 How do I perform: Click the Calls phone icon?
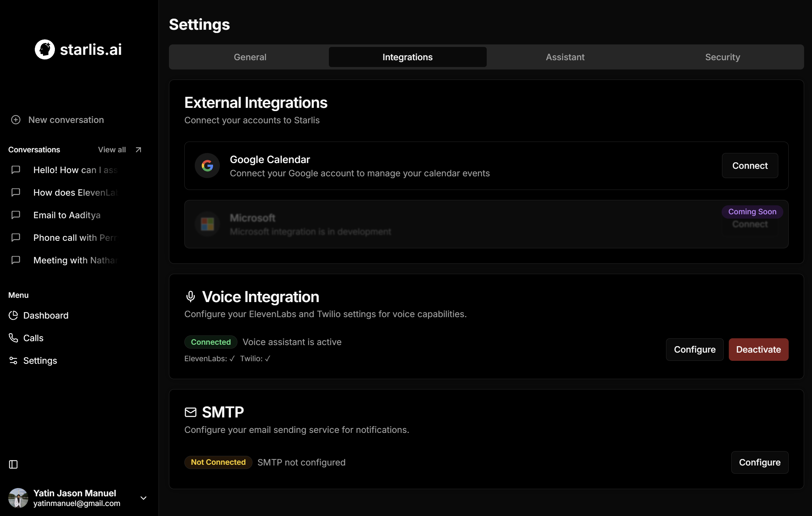coord(13,338)
